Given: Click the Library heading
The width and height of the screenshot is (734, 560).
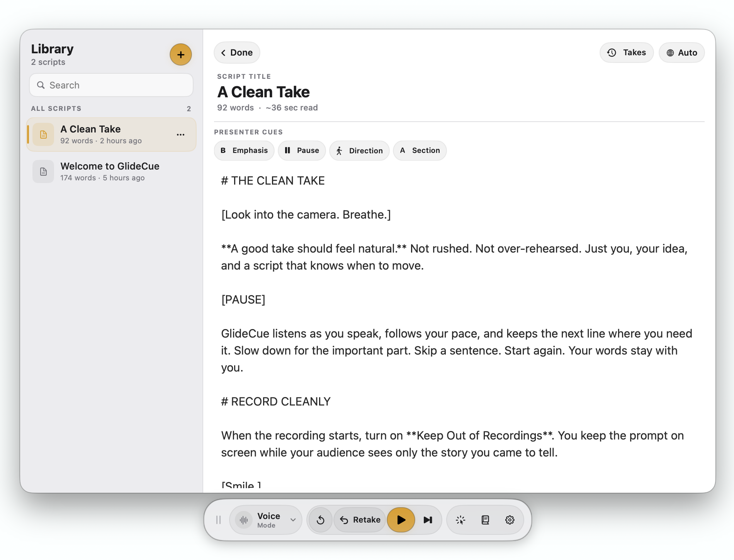Looking at the screenshot, I should (x=53, y=49).
